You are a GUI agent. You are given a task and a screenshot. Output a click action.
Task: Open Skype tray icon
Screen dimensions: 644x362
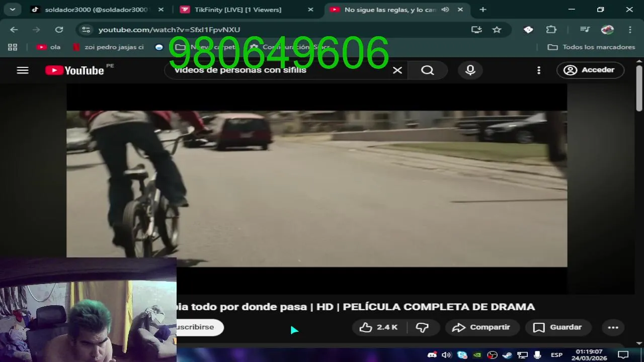tap(462, 355)
